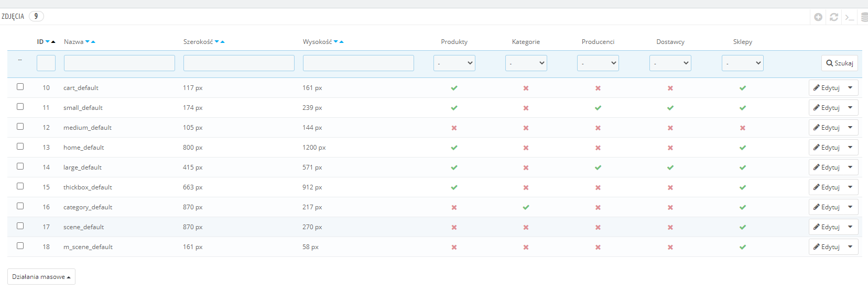The image size is (868, 292).
Task: Toggle Kategorie checkmark for category_default
Action: coord(526,207)
